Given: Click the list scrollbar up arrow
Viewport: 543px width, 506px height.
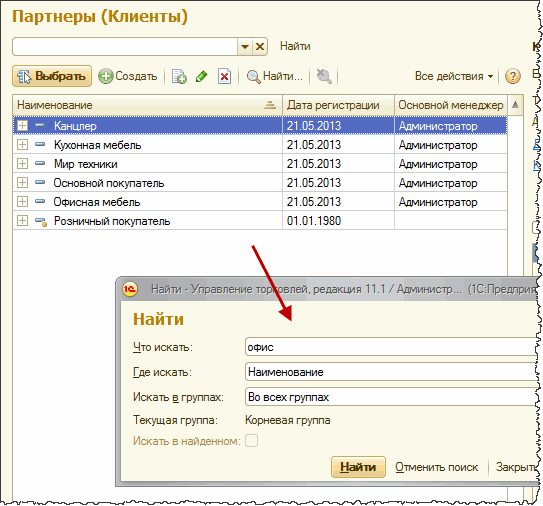Looking at the screenshot, I should [515, 105].
